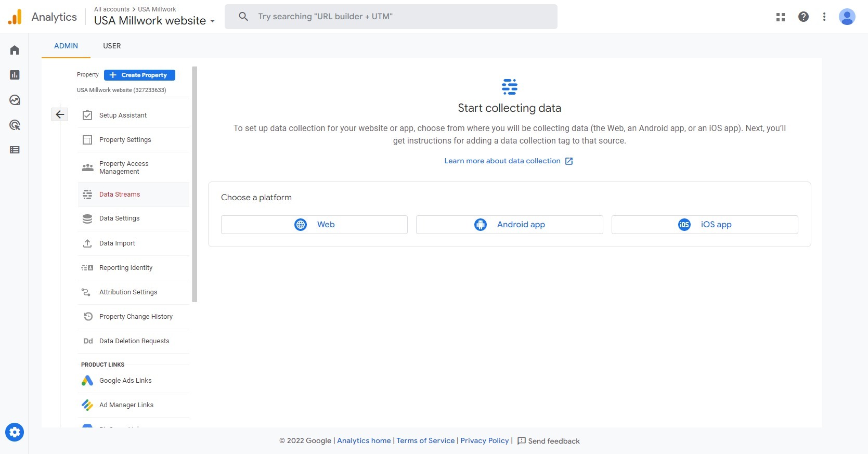Viewport: 868px width, 454px height.
Task: Click the Create Property button
Action: pyautogui.click(x=139, y=75)
